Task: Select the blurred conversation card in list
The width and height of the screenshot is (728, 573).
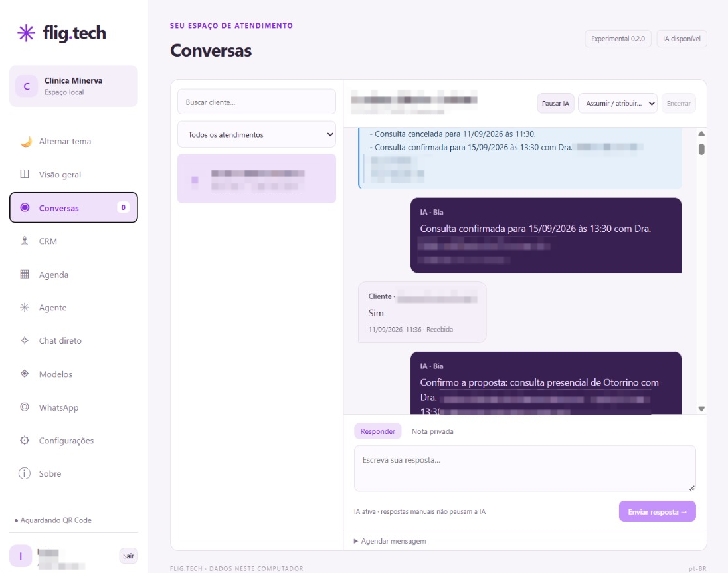Action: click(x=256, y=178)
